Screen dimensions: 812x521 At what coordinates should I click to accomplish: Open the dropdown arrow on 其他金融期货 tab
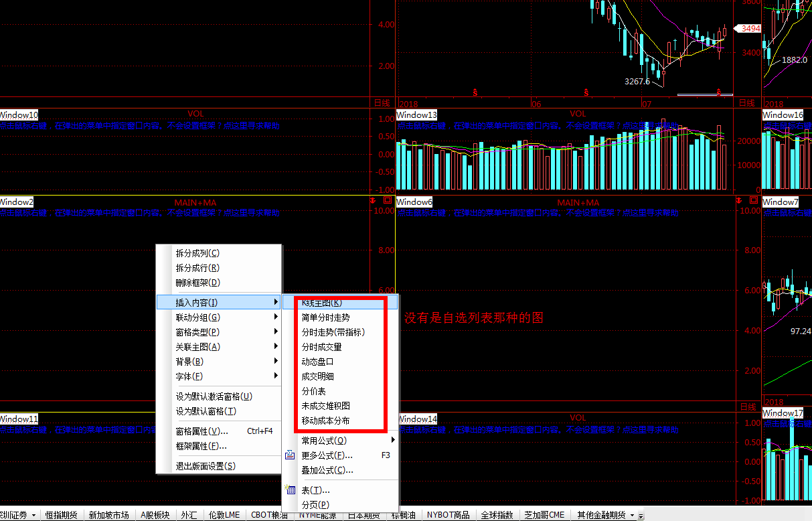click(631, 516)
